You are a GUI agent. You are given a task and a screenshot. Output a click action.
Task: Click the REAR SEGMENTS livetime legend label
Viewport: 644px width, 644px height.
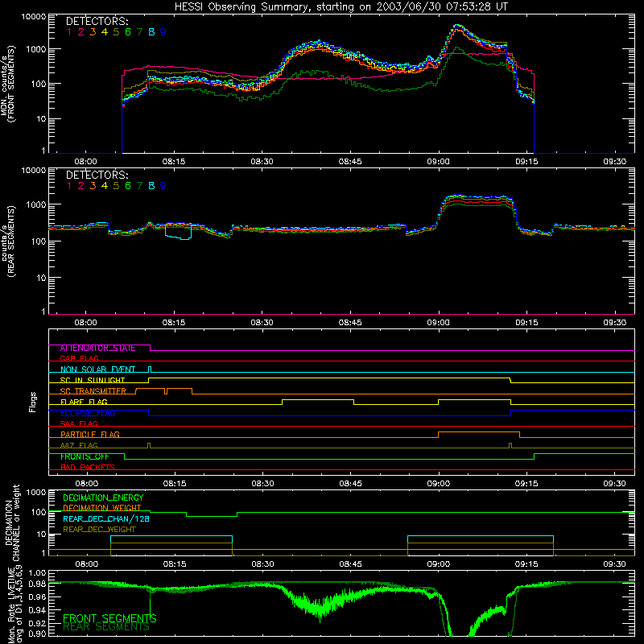click(106, 627)
